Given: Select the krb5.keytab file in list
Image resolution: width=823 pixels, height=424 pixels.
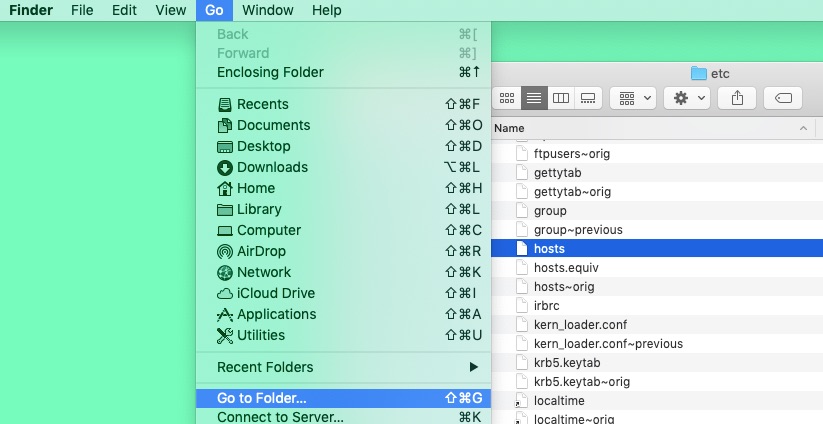Looking at the screenshot, I should 567,362.
